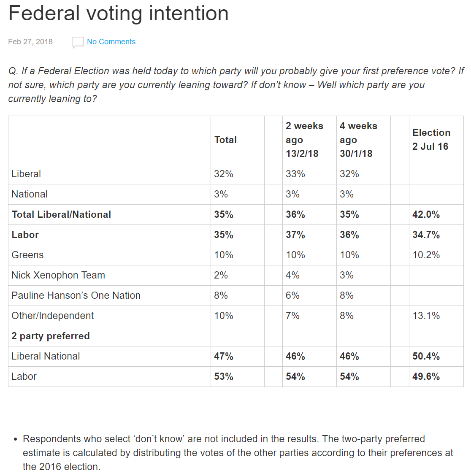Open the No Comments link
This screenshot has height=476, width=471.
(x=111, y=42)
